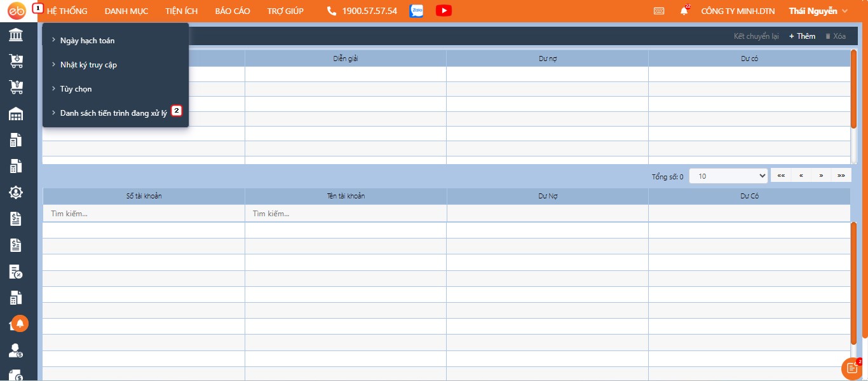
Task: Open the orange chat widget at bottom right
Action: click(x=852, y=368)
